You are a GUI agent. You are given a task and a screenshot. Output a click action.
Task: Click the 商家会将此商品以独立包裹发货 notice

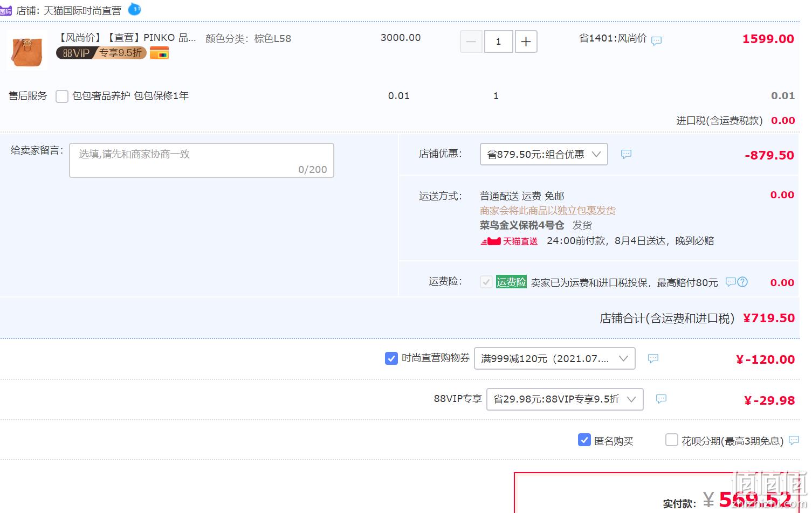click(548, 211)
